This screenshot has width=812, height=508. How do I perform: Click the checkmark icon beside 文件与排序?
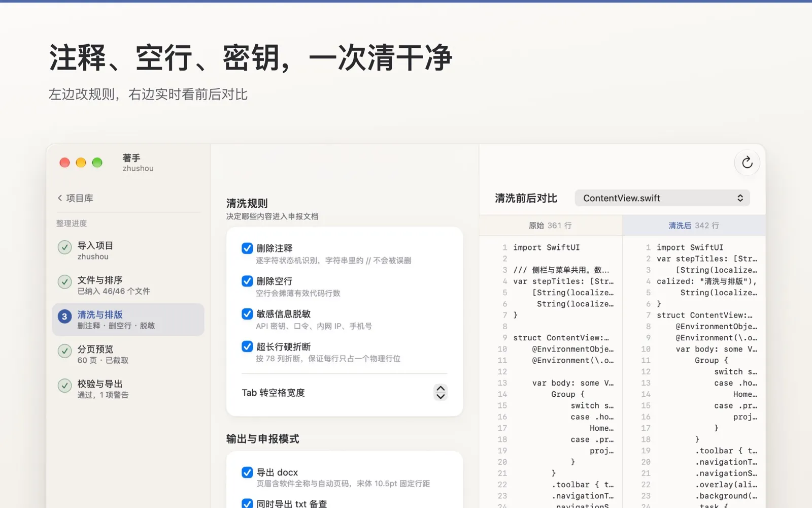[64, 282]
